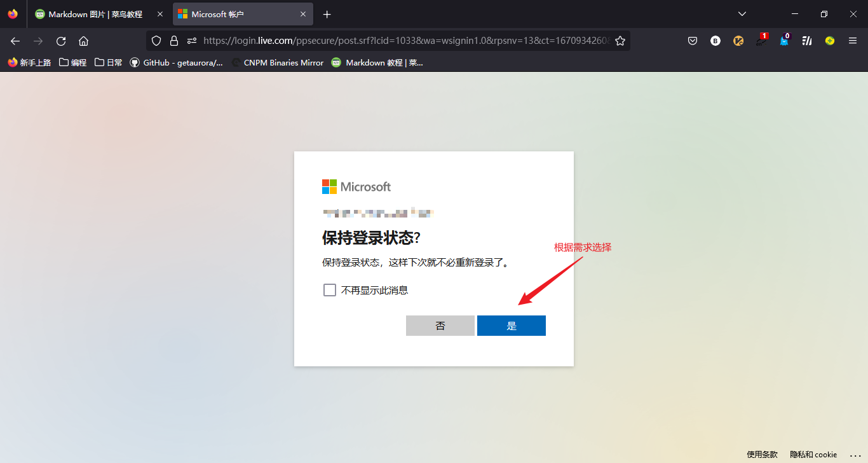Click the 否 button

[440, 326]
